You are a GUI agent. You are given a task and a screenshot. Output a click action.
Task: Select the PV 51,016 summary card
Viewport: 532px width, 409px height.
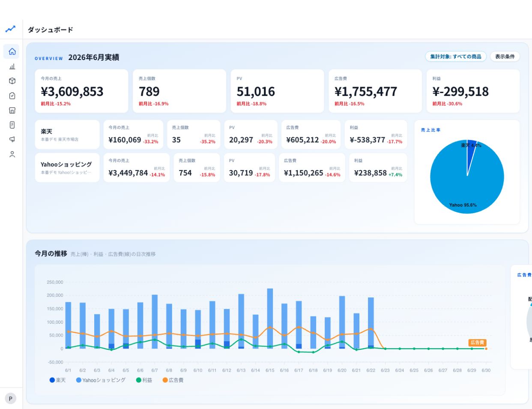point(277,91)
